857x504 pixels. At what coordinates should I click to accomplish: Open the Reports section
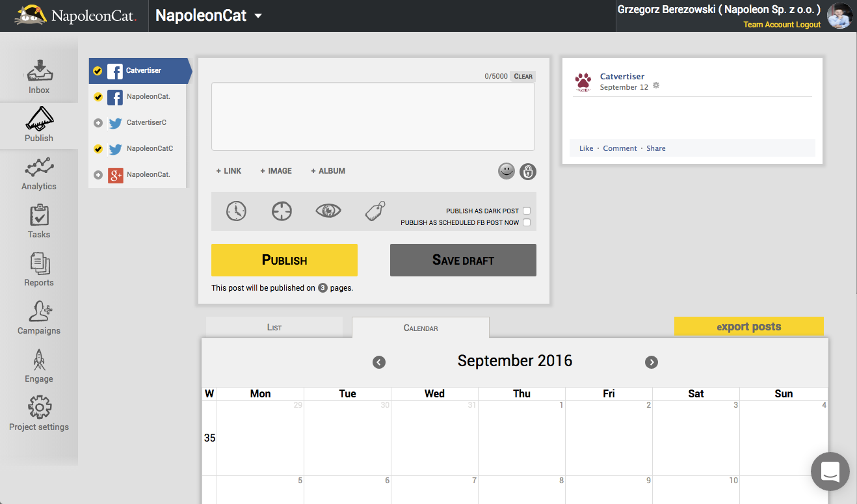(x=39, y=269)
